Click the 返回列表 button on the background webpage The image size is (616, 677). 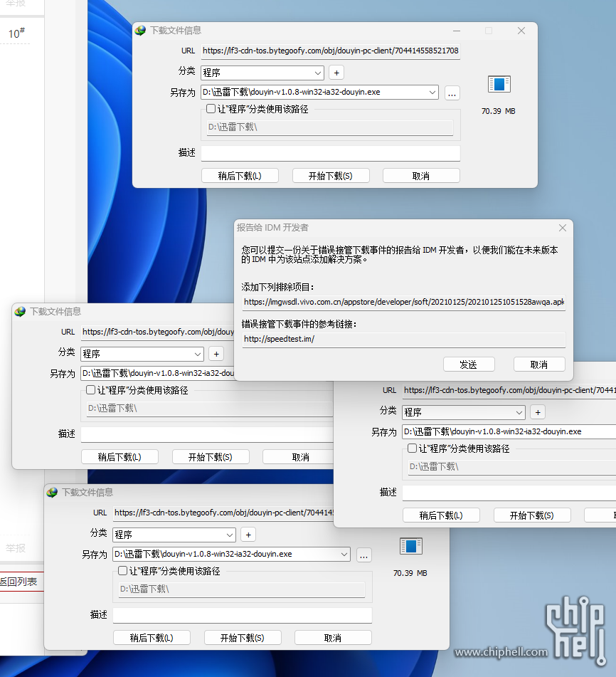click(x=21, y=582)
